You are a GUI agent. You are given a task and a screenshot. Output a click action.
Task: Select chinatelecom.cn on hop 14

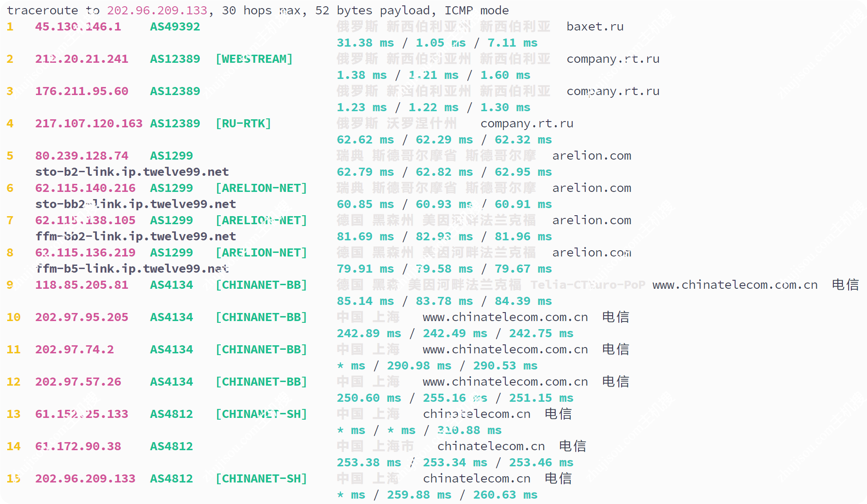(x=491, y=446)
